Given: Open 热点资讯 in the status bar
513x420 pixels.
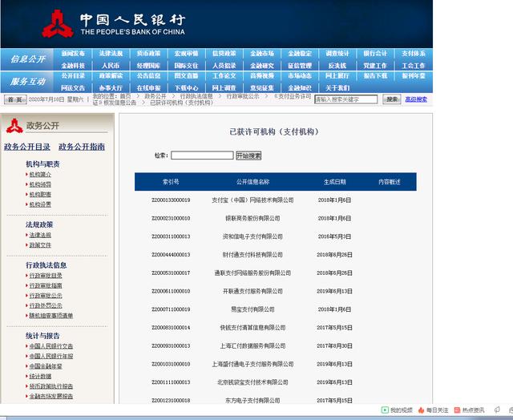Looking at the screenshot, I should pyautogui.click(x=473, y=410).
